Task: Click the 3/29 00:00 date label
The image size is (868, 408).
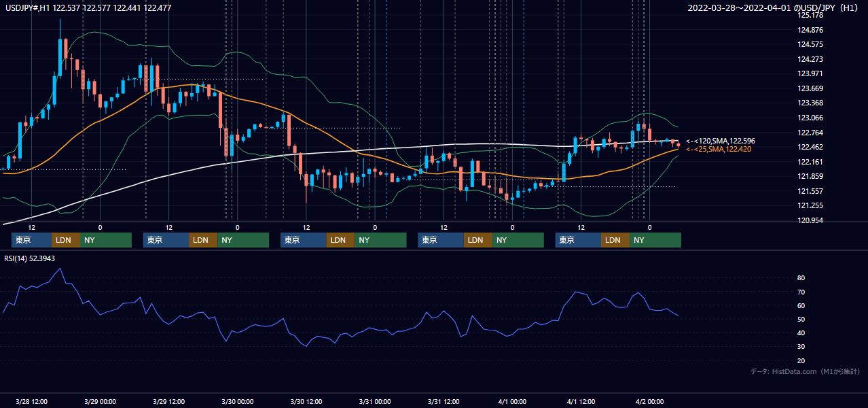Action: pyautogui.click(x=100, y=402)
